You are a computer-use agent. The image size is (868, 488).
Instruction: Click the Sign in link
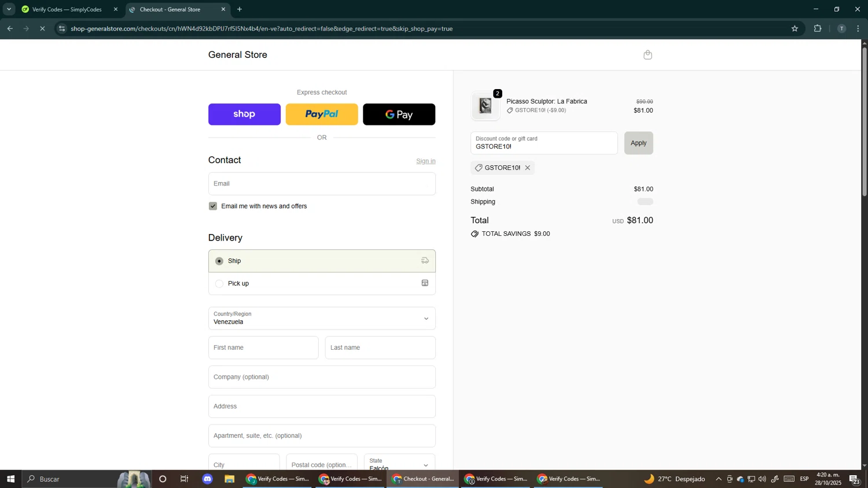[426, 161]
